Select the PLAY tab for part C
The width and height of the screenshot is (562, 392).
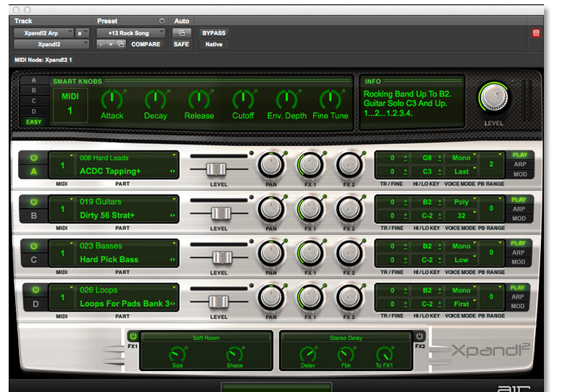click(519, 243)
